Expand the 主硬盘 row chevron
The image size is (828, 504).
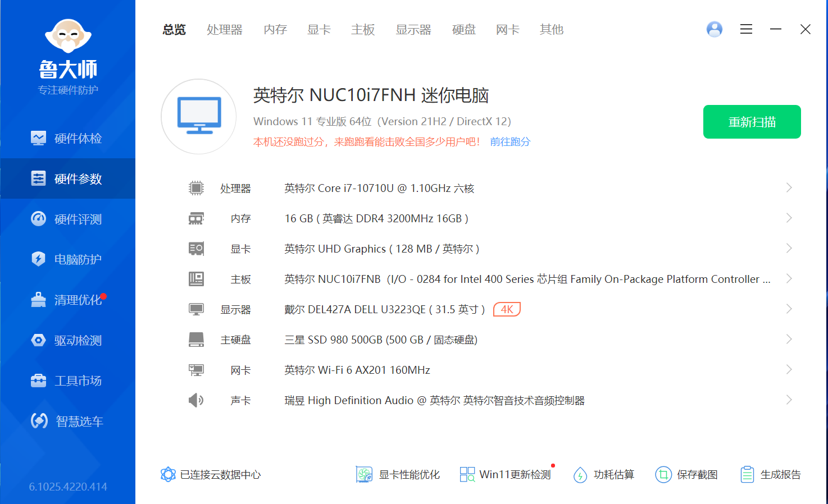pyautogui.click(x=789, y=339)
